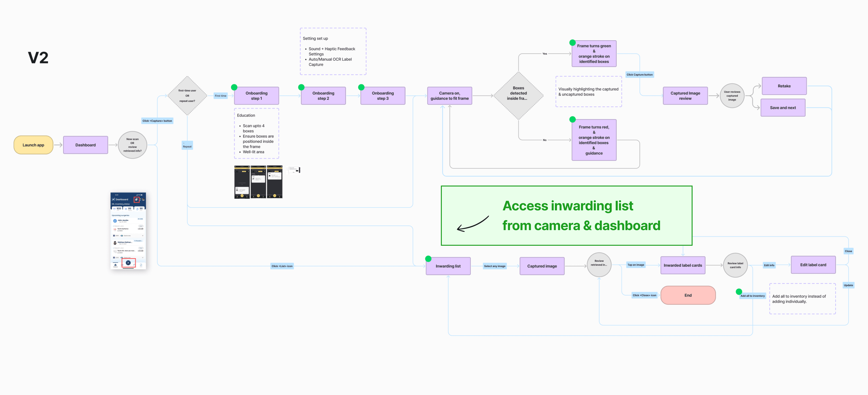Select the User reviews captured image circle
This screenshot has height=395, width=868.
pos(732,96)
